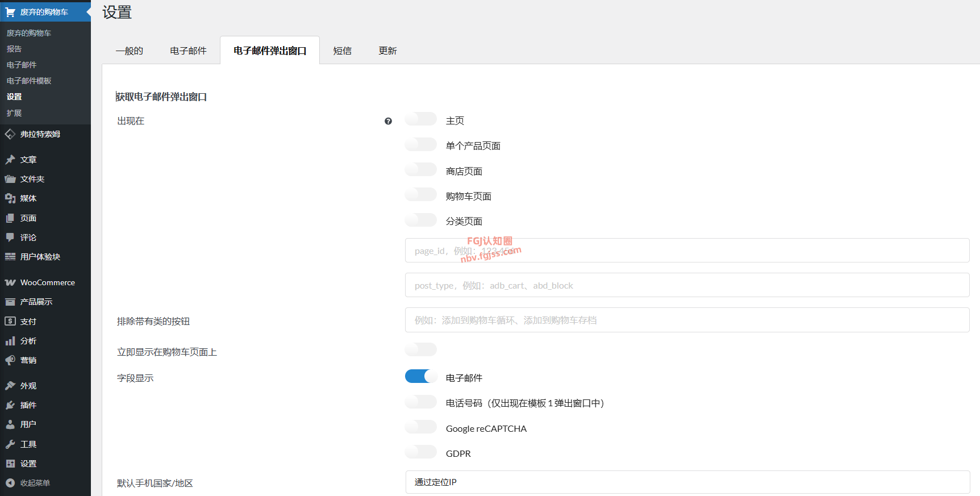The image size is (980, 496).
Task: Click the 收起菜单 collapse arrow icon
Action: (10, 483)
